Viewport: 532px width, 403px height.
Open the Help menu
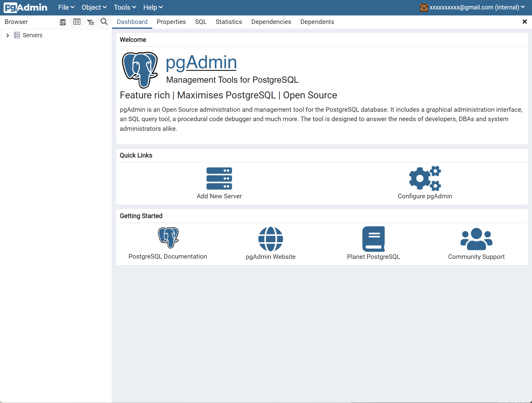pyautogui.click(x=153, y=8)
